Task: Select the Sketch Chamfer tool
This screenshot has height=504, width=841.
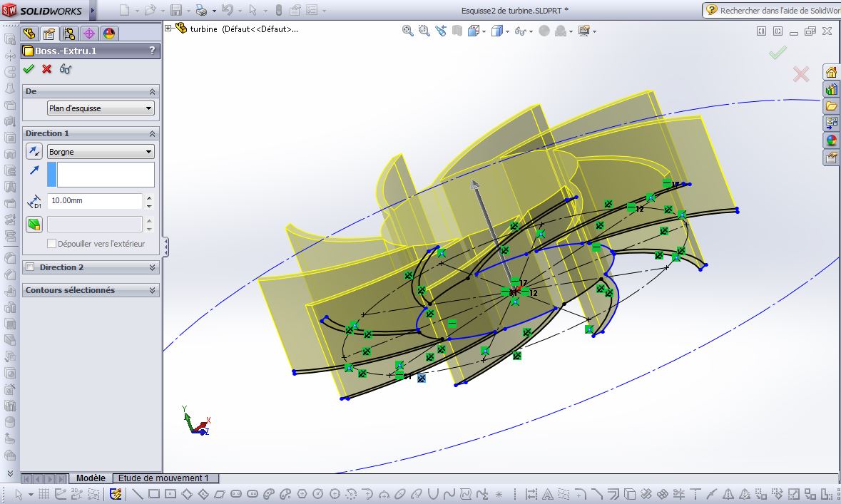Action: pyautogui.click(x=597, y=494)
